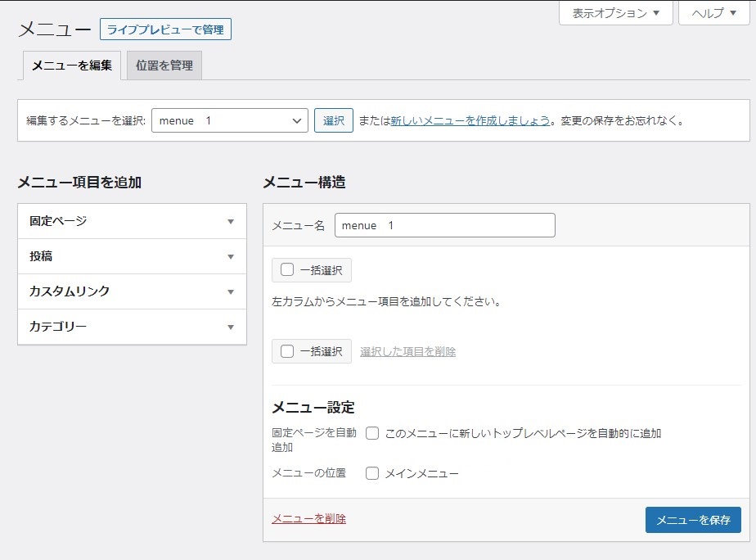Image resolution: width=756 pixels, height=560 pixels.
Task: Click the メニュー名 text field
Action: click(444, 225)
